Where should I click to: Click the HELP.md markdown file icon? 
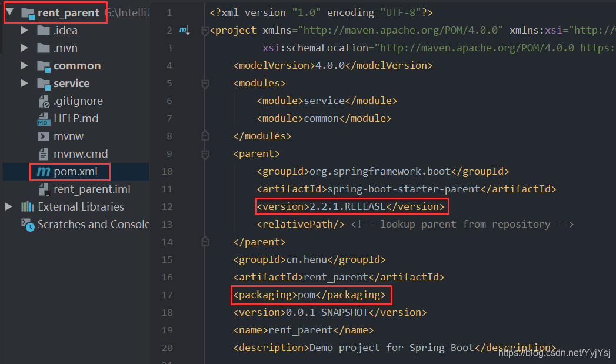click(43, 119)
